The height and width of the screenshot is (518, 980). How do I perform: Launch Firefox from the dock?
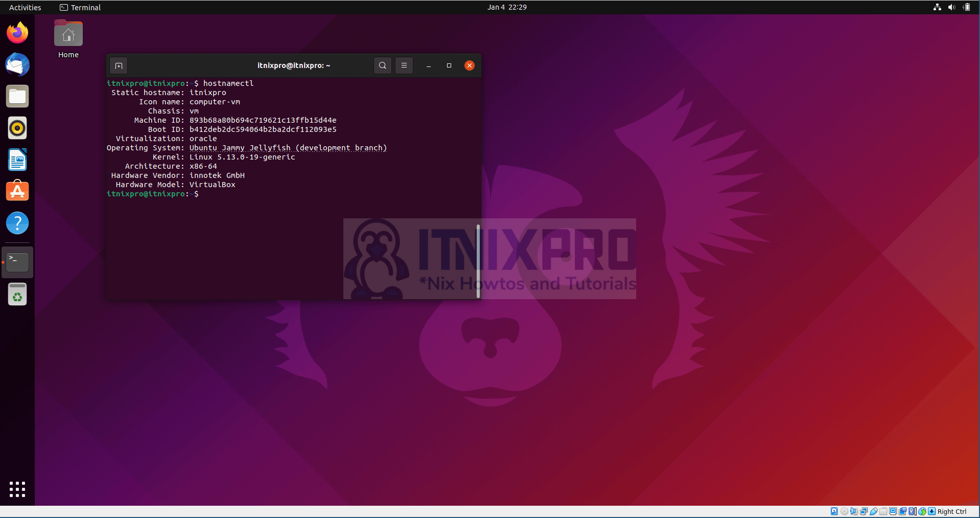pyautogui.click(x=17, y=32)
